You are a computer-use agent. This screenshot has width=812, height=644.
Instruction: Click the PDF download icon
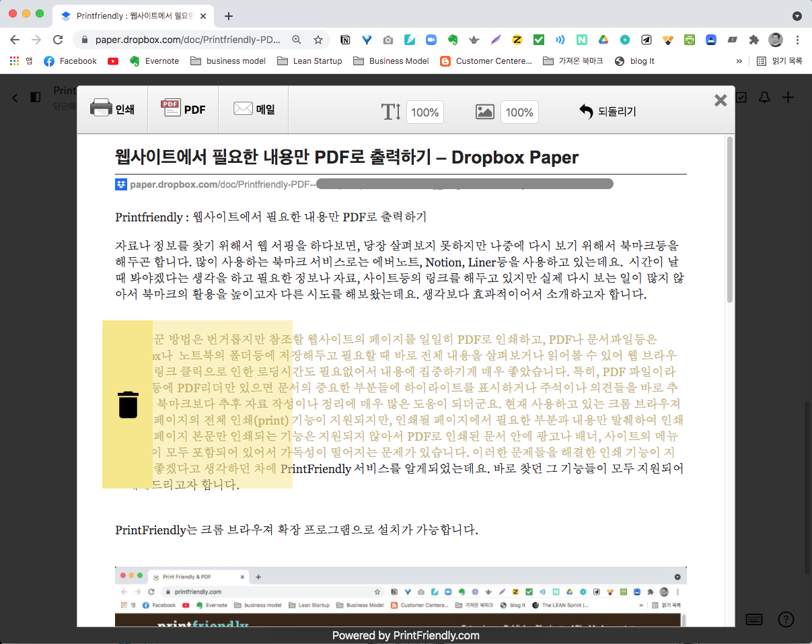pyautogui.click(x=171, y=108)
